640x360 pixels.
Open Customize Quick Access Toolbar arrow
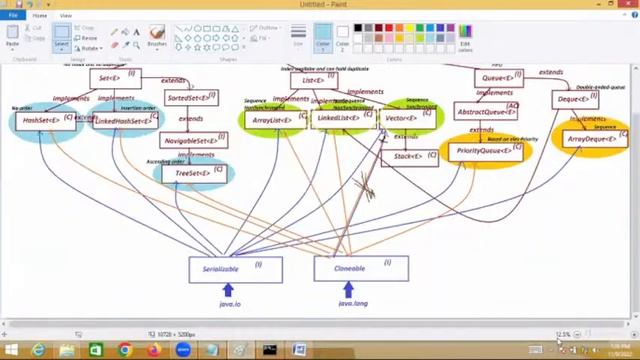(48, 4)
